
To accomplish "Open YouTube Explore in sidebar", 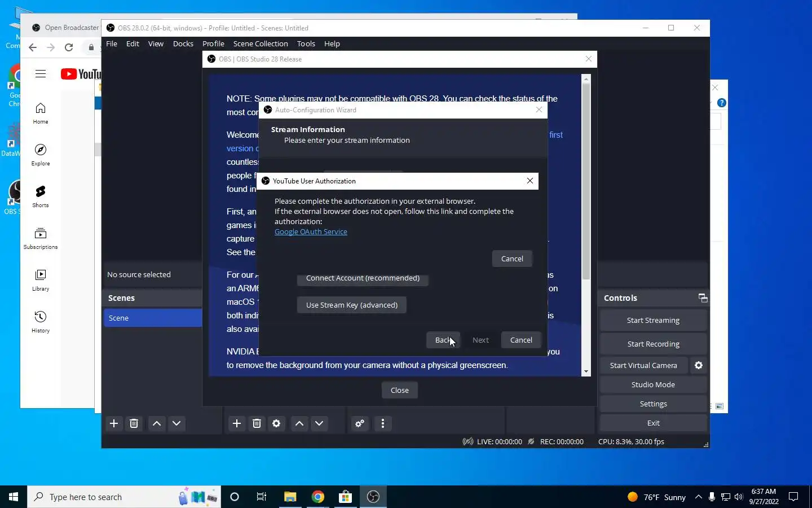I will pyautogui.click(x=41, y=155).
